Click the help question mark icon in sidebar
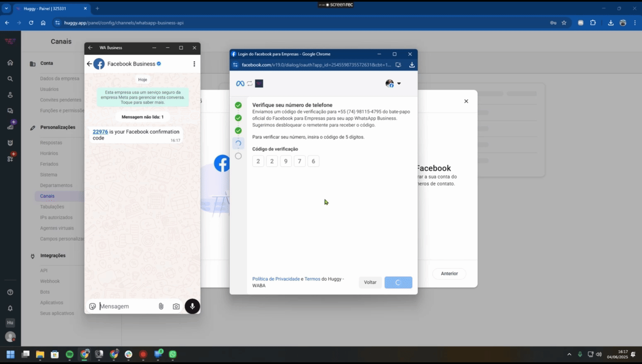Viewport: 642px width, 364px height. point(10,292)
